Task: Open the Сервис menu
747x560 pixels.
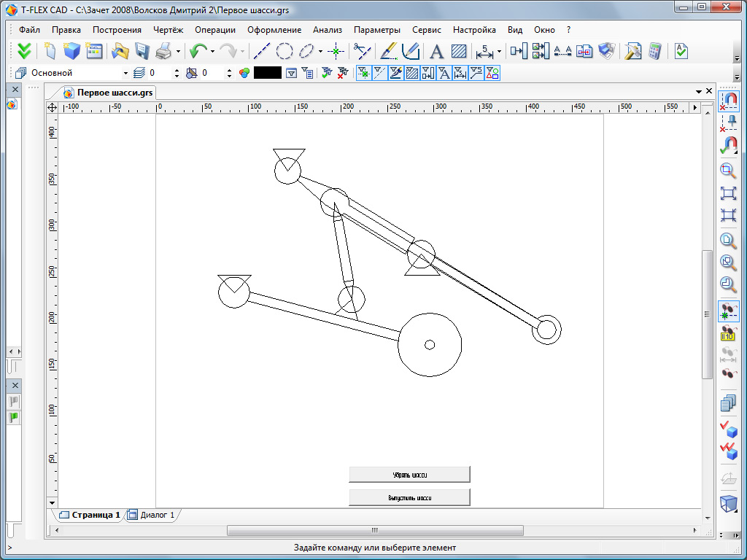Action: coord(426,29)
